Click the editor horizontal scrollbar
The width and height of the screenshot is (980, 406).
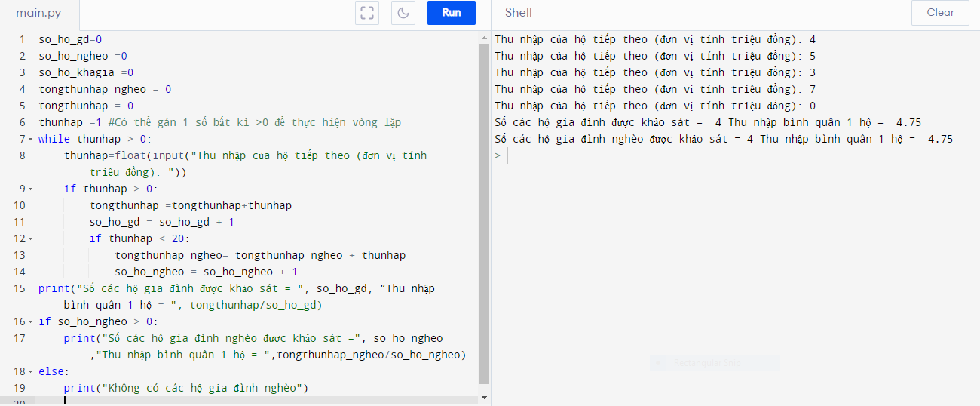[x=256, y=401]
